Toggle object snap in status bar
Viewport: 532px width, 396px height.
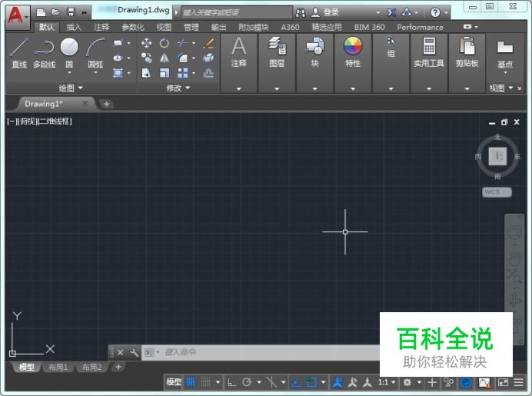311,382
